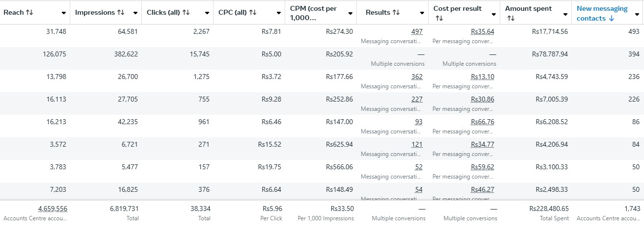This screenshot has width=644, height=236.
Task: Expand the Amount spent column dropdown
Action: tap(565, 13)
